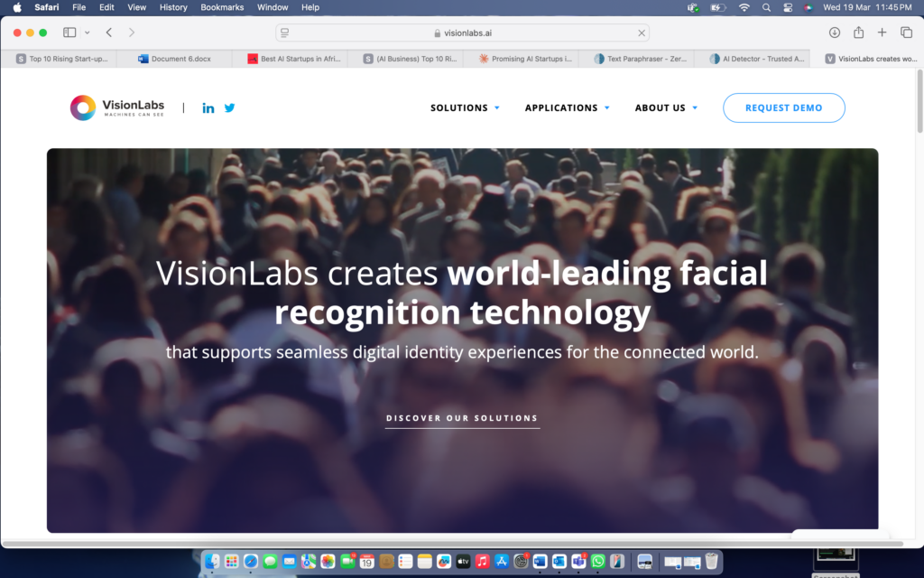The height and width of the screenshot is (578, 924).
Task: Open Finder from the Dock
Action: (212, 562)
